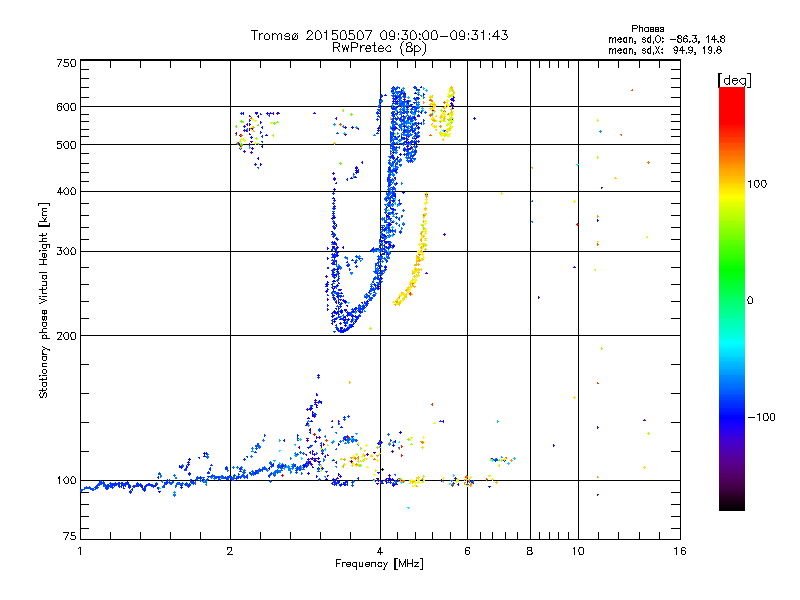Click the x-axis tick label '8'
The height and width of the screenshot is (600, 800).
tap(530, 551)
